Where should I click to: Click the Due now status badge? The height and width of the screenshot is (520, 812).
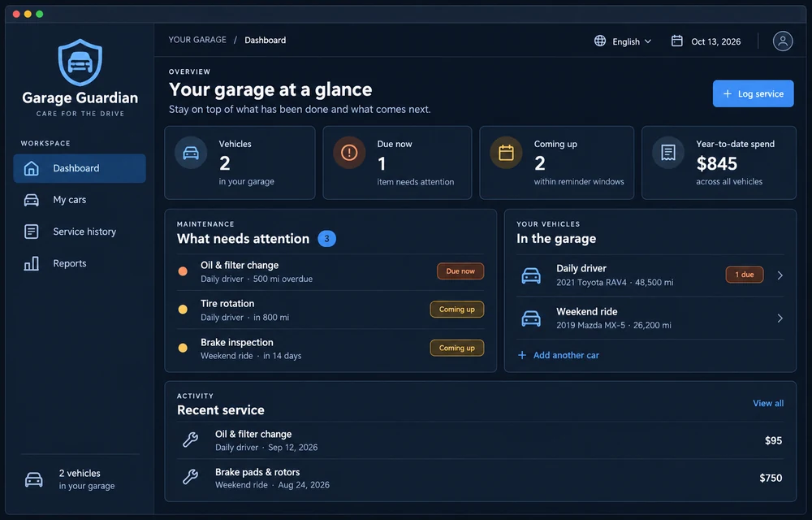pos(460,271)
